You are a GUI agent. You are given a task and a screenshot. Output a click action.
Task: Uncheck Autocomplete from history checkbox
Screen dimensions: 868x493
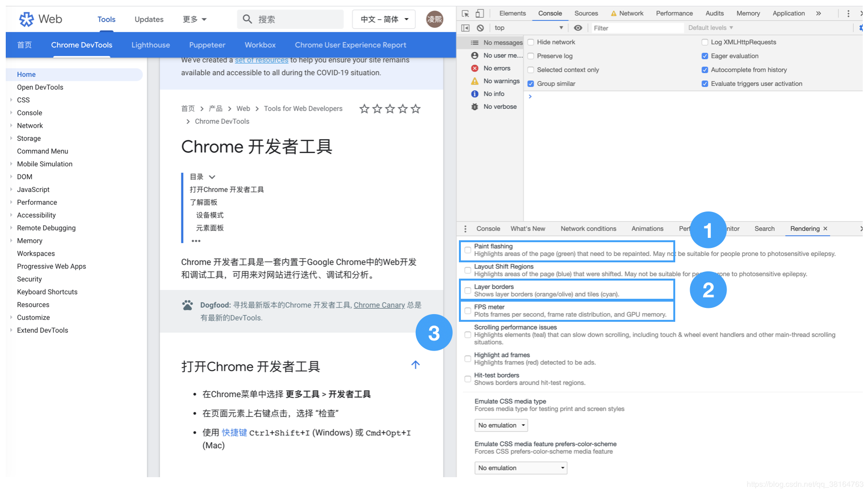[705, 70]
